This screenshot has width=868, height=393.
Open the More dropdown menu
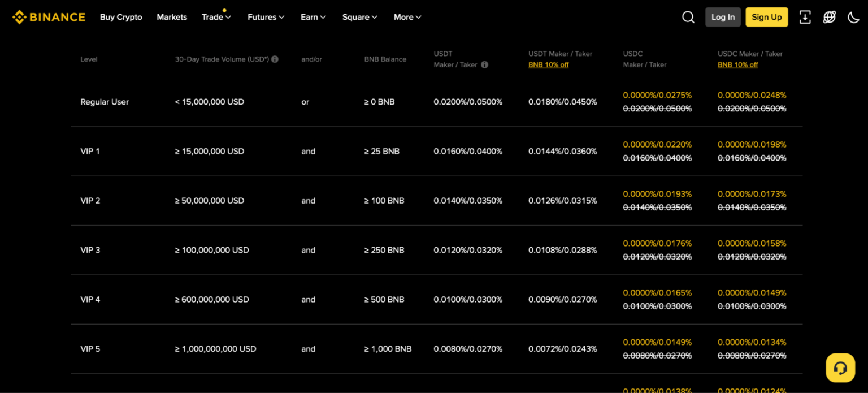pyautogui.click(x=407, y=17)
